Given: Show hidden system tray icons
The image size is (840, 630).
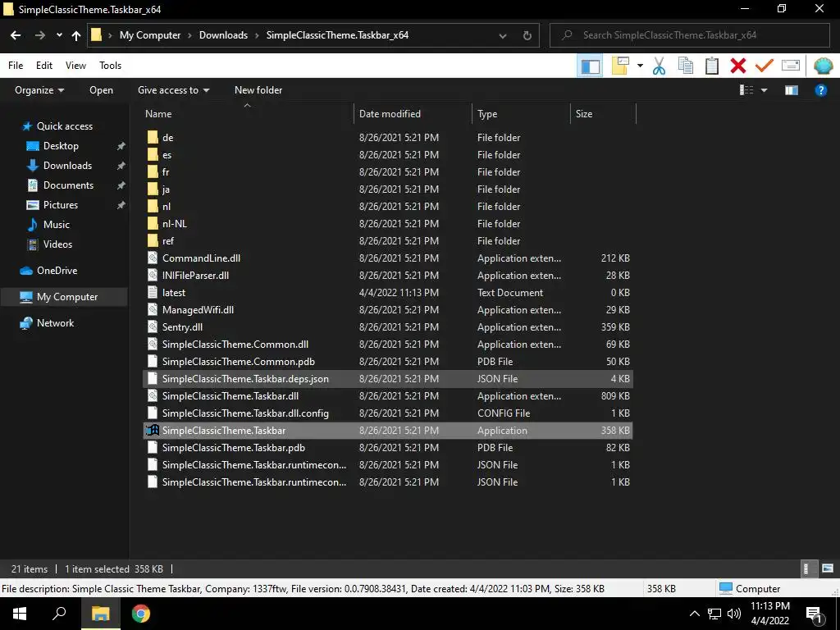Looking at the screenshot, I should 694,614.
